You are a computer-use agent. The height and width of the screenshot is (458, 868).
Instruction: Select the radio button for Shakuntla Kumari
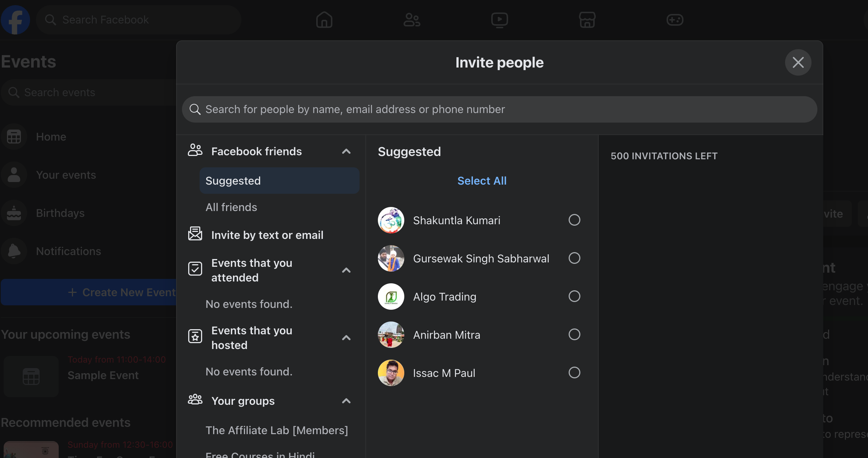[x=575, y=220]
